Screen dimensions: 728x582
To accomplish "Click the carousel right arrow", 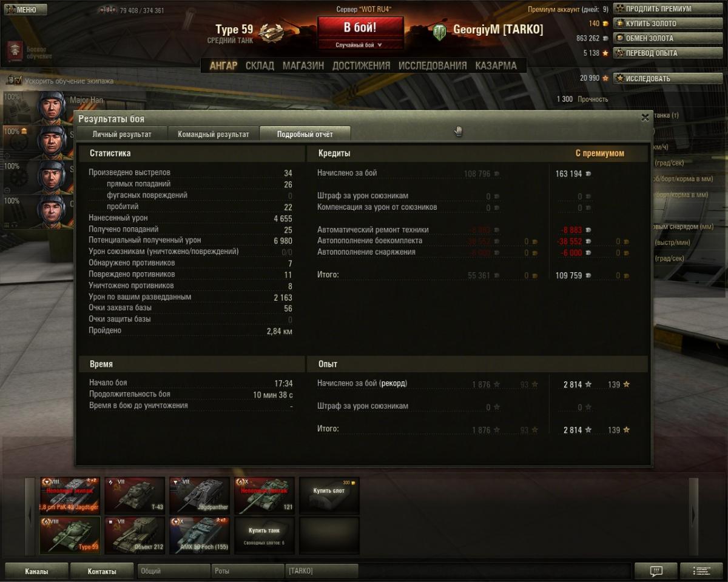I will [x=693, y=515].
